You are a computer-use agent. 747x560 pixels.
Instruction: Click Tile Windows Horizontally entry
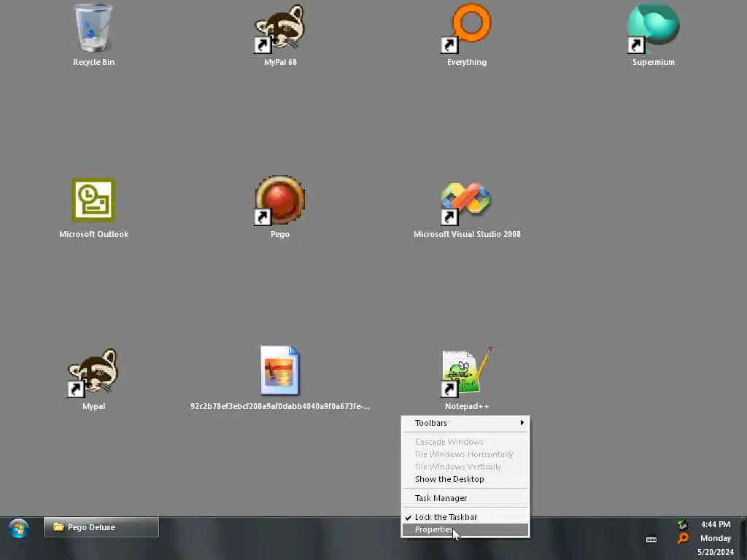coord(465,454)
